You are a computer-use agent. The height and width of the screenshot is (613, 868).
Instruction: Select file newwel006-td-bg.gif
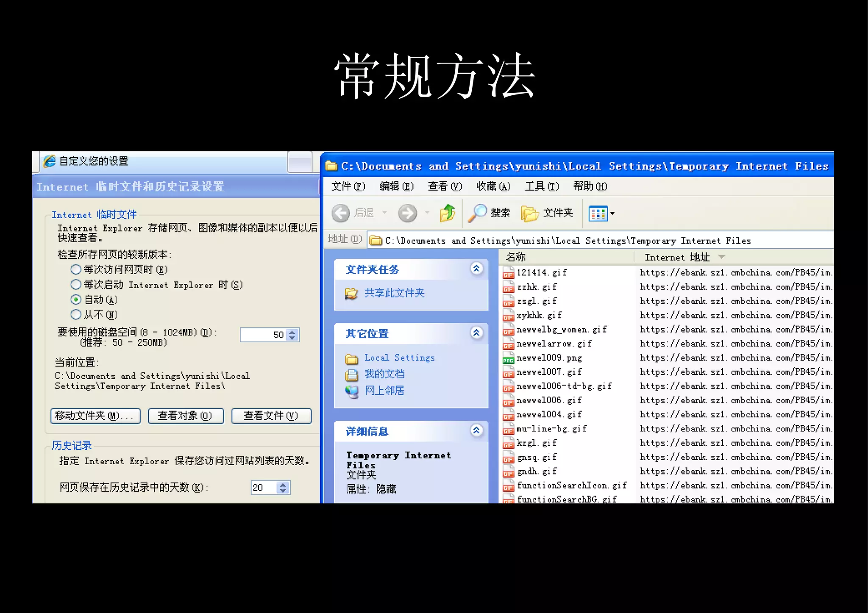564,386
